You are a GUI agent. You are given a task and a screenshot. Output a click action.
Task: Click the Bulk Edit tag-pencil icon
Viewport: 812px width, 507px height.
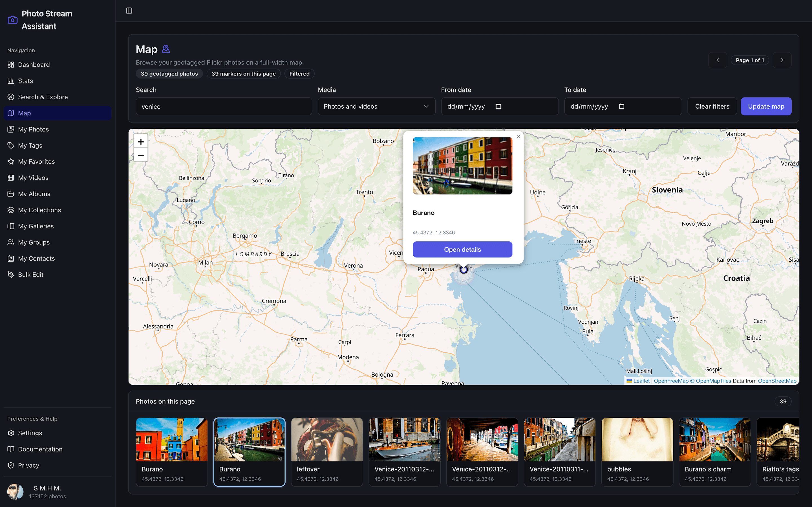click(11, 274)
